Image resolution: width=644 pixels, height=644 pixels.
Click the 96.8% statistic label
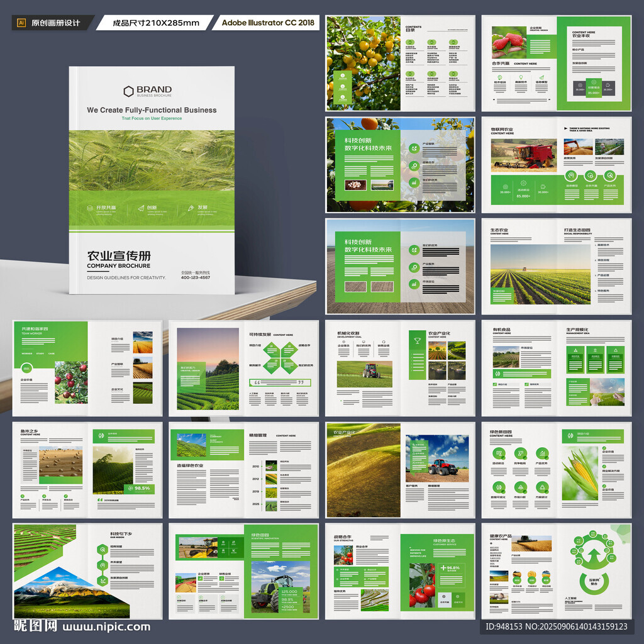click(x=453, y=568)
